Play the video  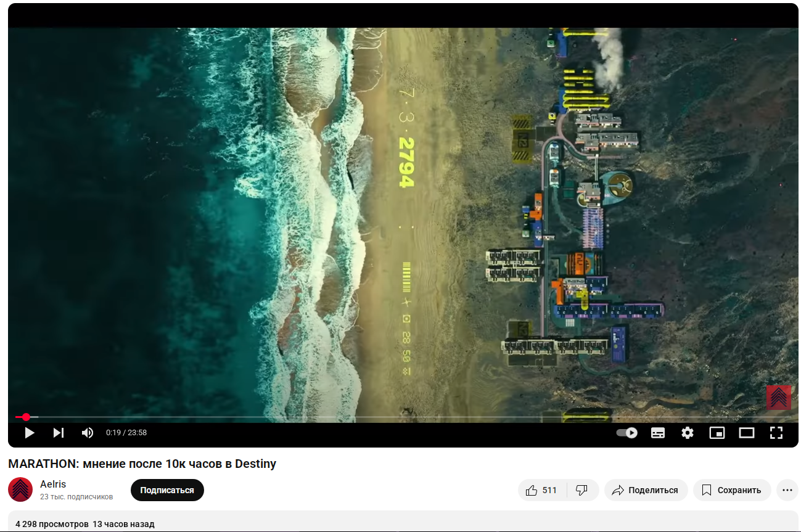[29, 433]
